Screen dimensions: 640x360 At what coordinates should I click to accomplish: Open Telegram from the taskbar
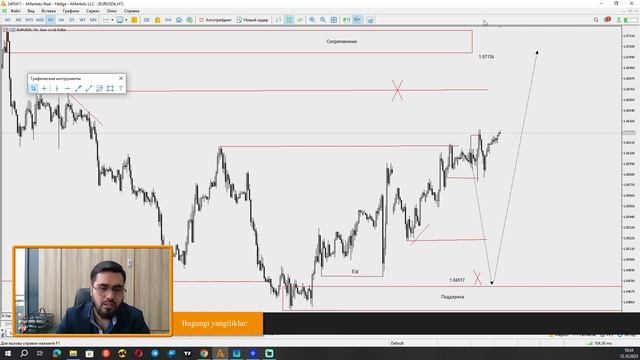(x=155, y=353)
